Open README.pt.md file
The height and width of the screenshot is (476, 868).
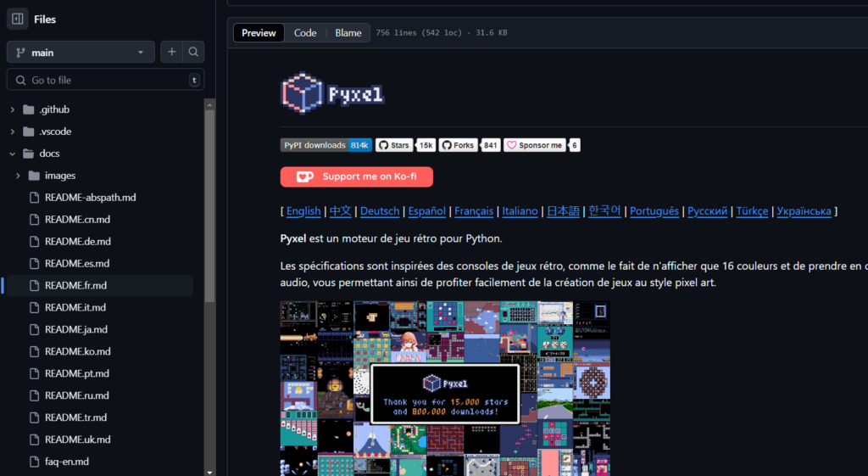[x=77, y=373]
